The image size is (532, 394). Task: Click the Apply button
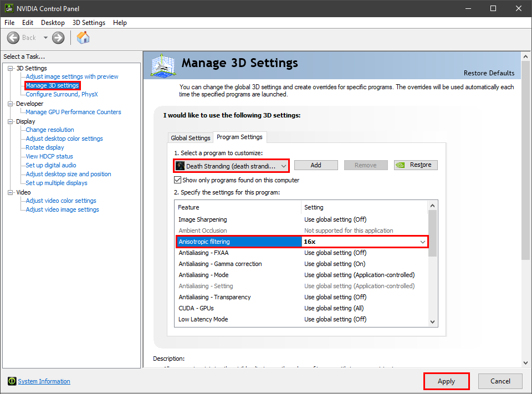[x=446, y=381]
